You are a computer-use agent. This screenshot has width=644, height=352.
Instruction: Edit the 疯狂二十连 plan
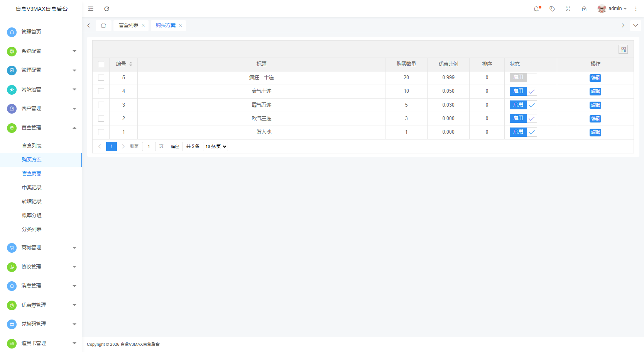[x=595, y=78]
